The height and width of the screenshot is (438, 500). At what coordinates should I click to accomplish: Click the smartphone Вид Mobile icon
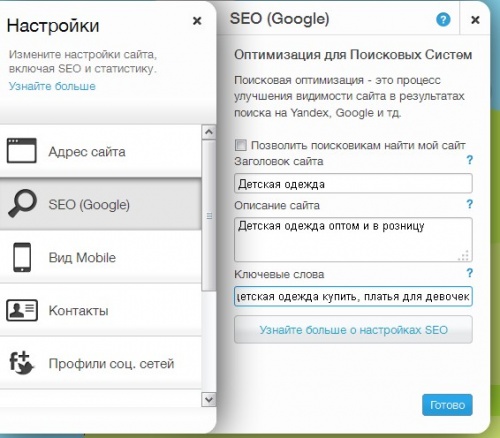pyautogui.click(x=22, y=257)
